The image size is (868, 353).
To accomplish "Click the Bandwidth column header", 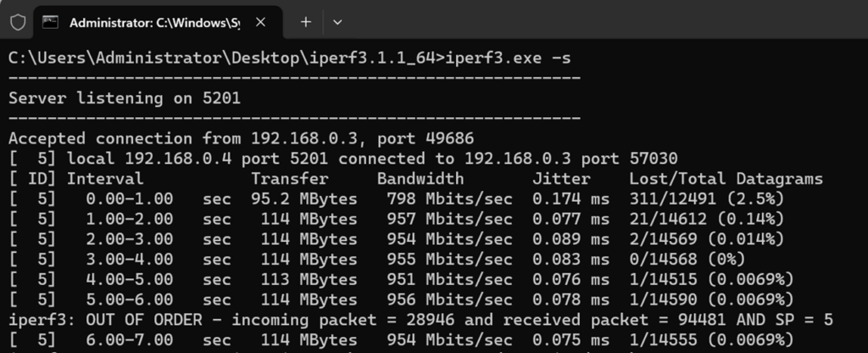I will point(420,179).
